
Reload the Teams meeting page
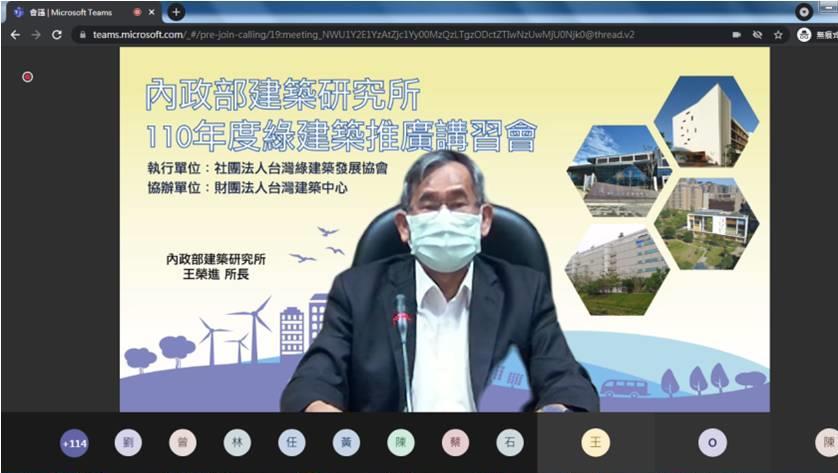[x=57, y=35]
